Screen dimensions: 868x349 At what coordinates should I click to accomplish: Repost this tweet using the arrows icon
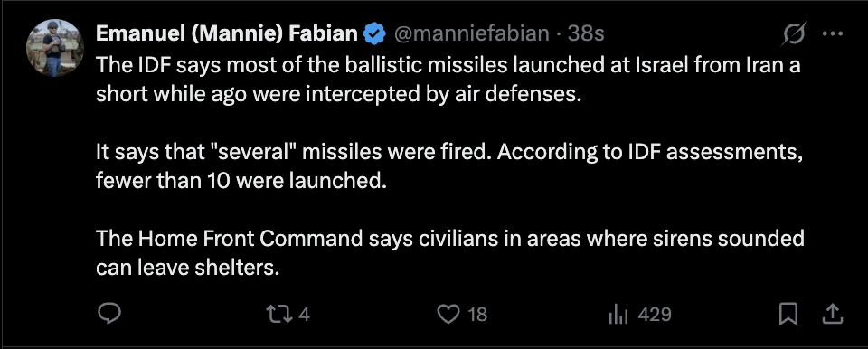(x=278, y=315)
